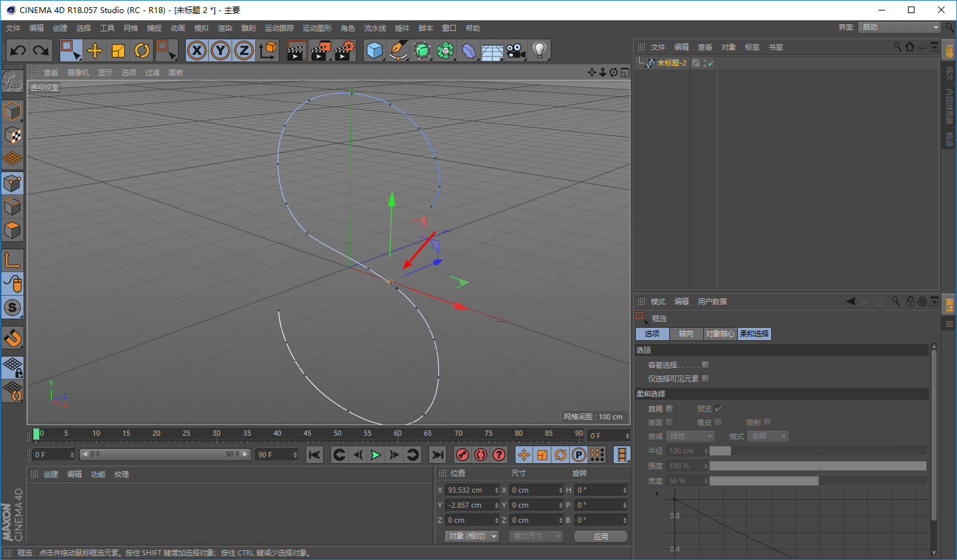
Task: Switch to the 对象轴心 tab
Action: click(x=720, y=334)
